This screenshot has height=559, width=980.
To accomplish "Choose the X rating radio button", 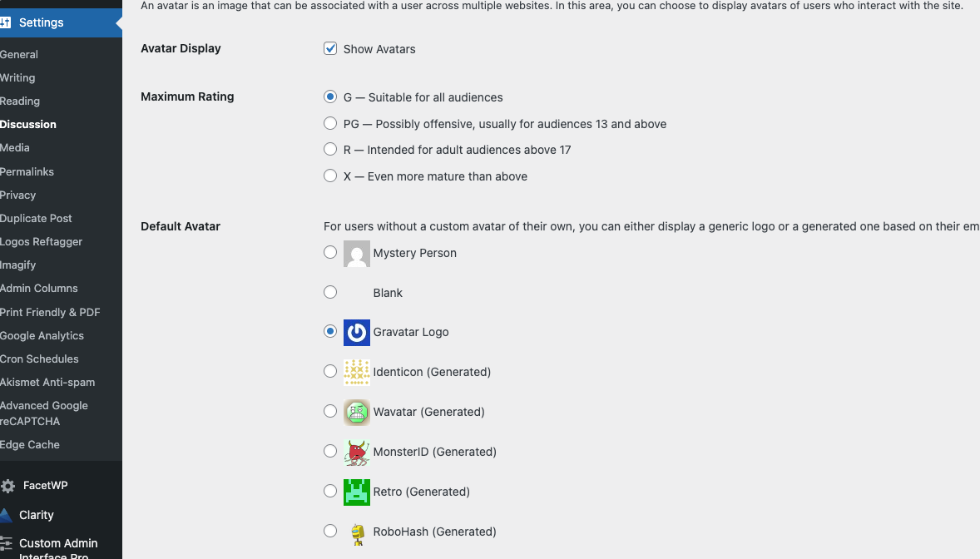I will (x=330, y=176).
